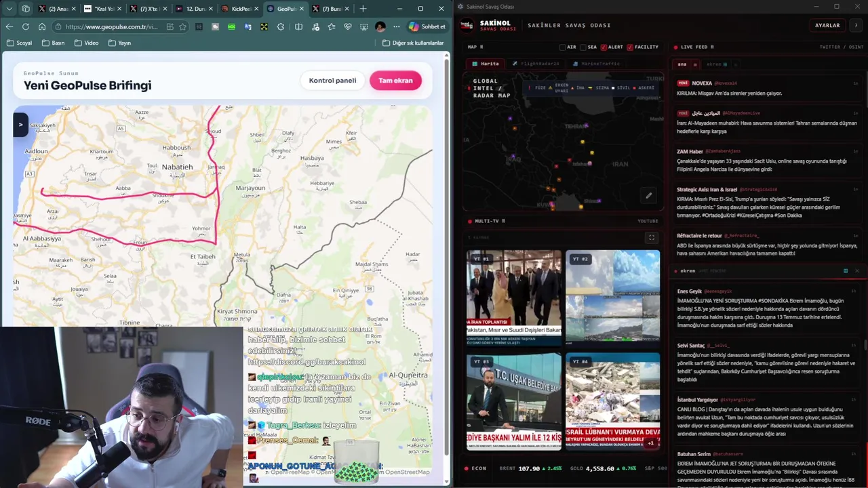
Task: Click the Live Feed drag handle icon
Action: [712, 47]
